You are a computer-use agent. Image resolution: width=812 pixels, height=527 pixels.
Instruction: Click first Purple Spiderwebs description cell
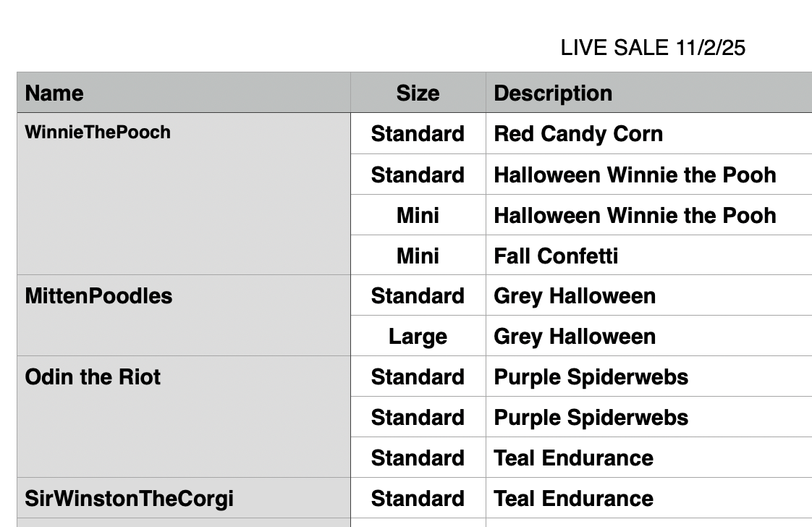591,377
